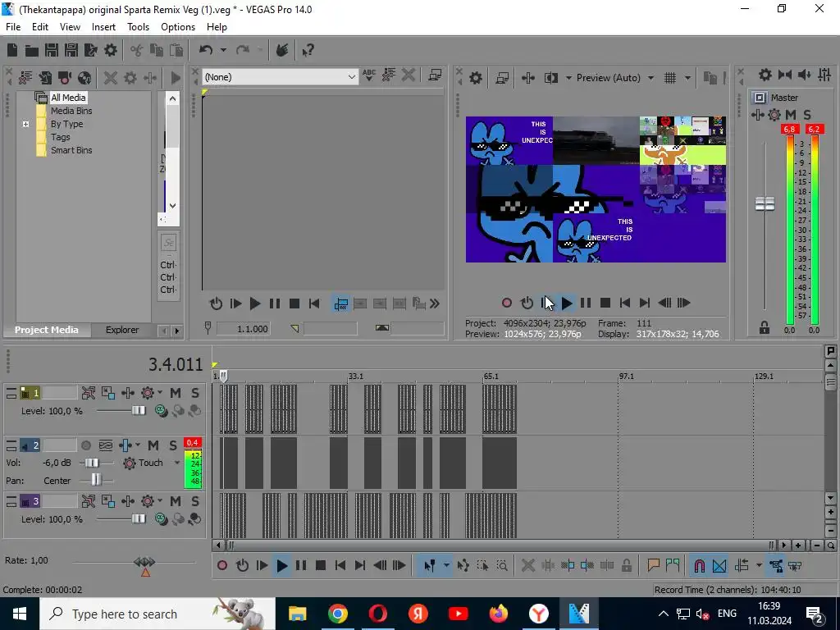Viewport: 840px width, 630px height.
Task: Select All Media in the media tree
Action: pos(68,98)
